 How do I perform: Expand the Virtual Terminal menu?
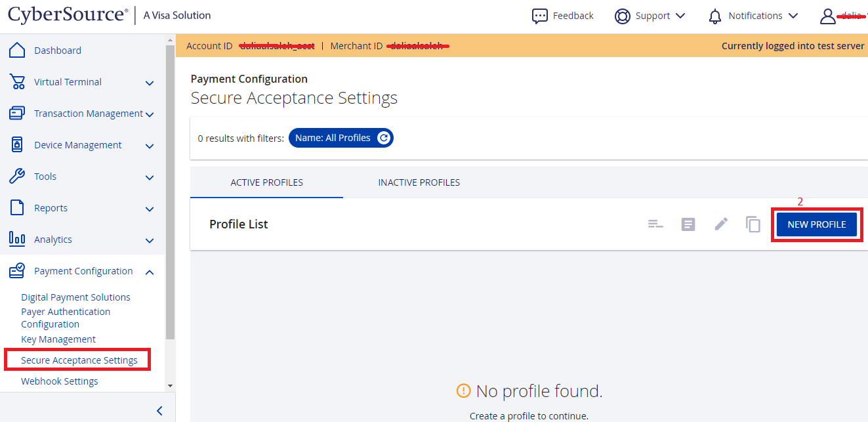pyautogui.click(x=150, y=83)
